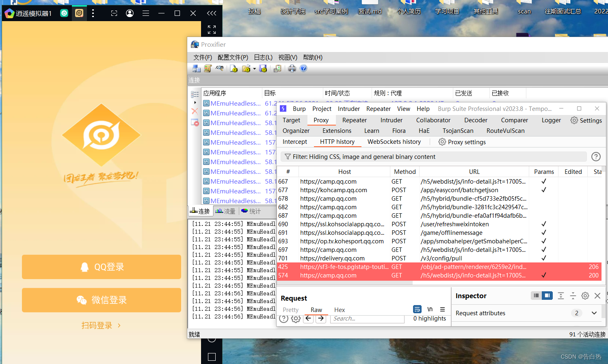
Task: Open Proxifier proxification rules toolbar icon
Action: tap(208, 69)
